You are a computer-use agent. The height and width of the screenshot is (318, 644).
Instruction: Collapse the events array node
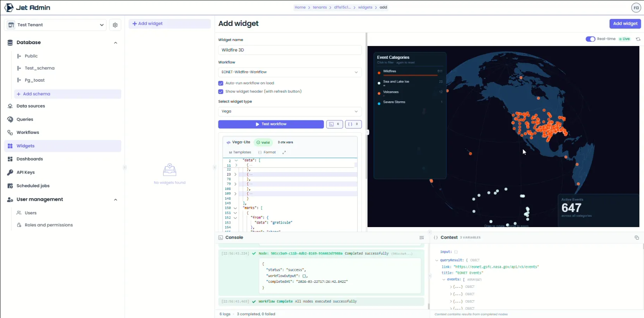[444, 279]
